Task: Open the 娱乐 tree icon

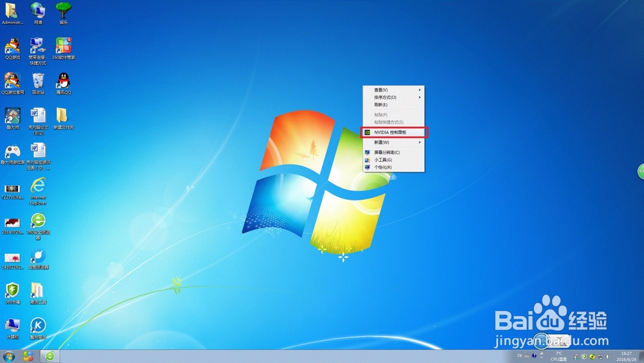Action: [x=63, y=13]
